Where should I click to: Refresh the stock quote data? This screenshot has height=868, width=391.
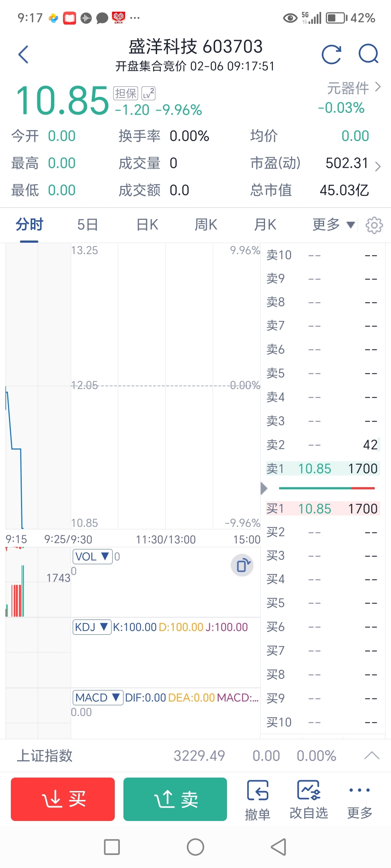[x=332, y=55]
